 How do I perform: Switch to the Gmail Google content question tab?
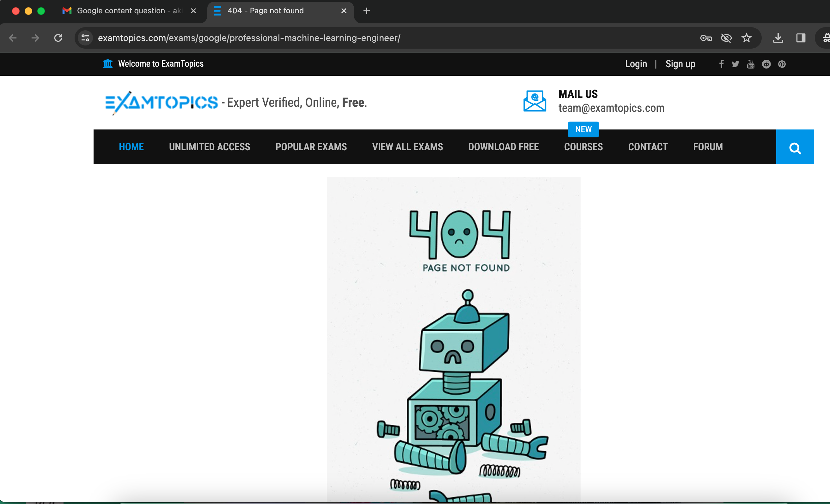[x=129, y=11]
